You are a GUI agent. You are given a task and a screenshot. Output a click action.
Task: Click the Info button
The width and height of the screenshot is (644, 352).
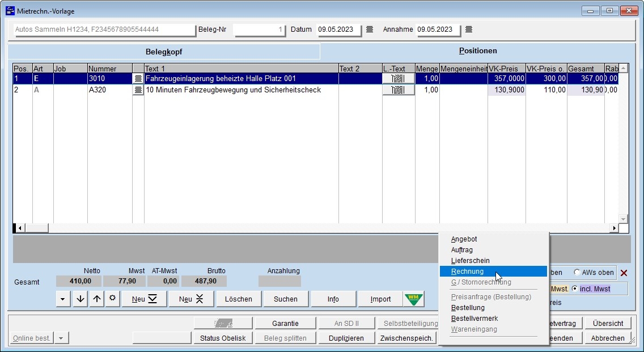(x=333, y=299)
